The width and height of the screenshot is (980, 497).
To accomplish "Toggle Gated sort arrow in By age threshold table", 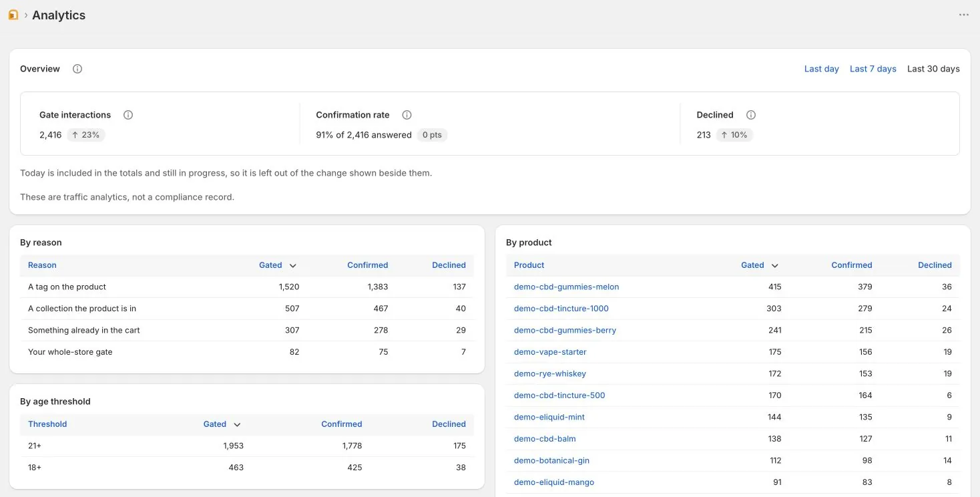I will click(x=237, y=425).
